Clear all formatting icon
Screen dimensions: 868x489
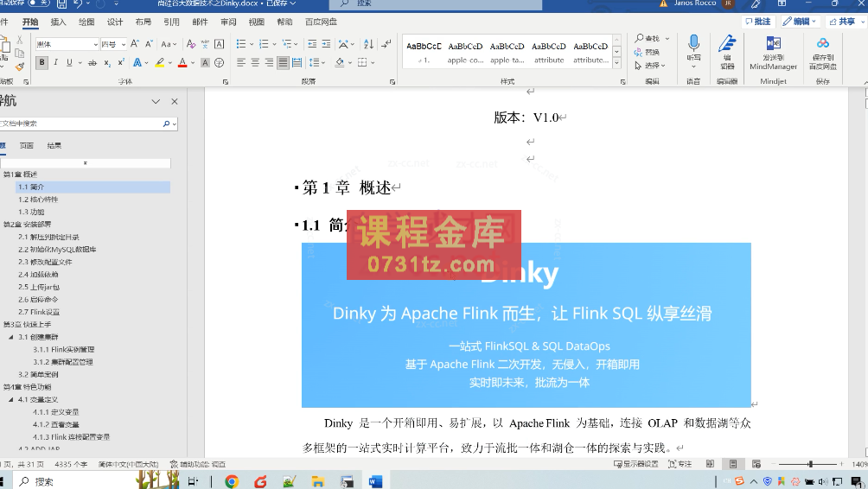click(x=191, y=44)
